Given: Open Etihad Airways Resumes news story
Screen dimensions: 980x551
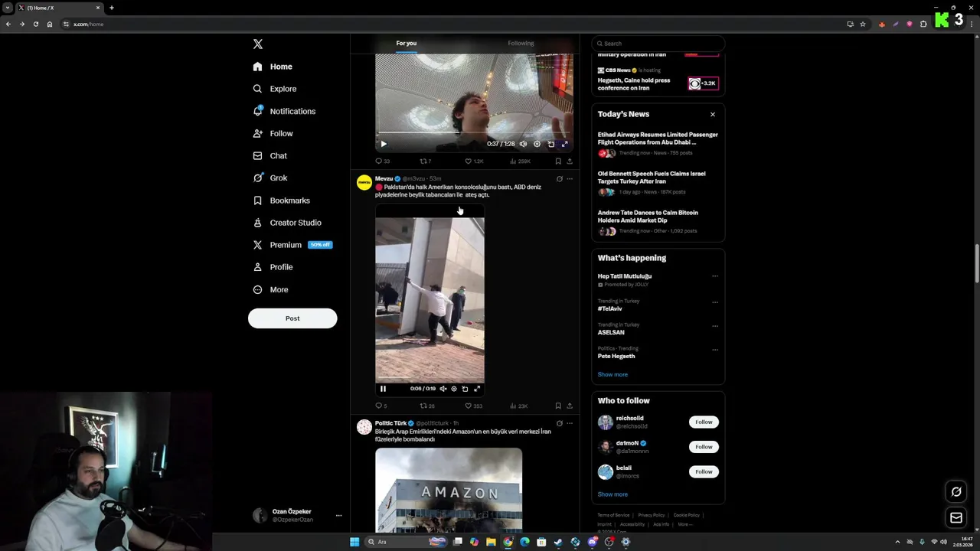Looking at the screenshot, I should [658, 144].
